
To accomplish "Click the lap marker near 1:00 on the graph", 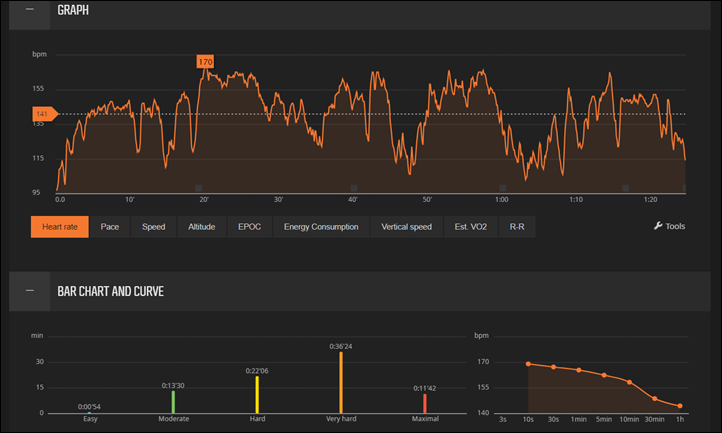I will 503,188.
